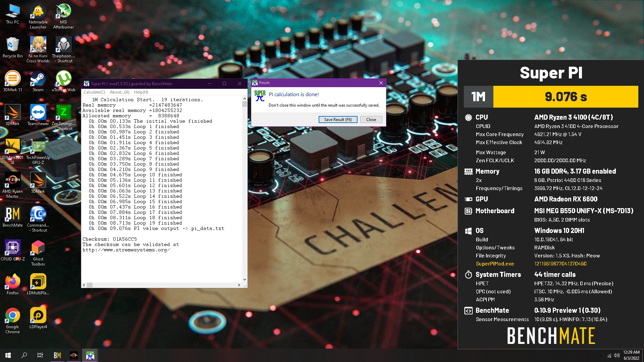Open the About...(A) menu in Super PI

(x=120, y=92)
